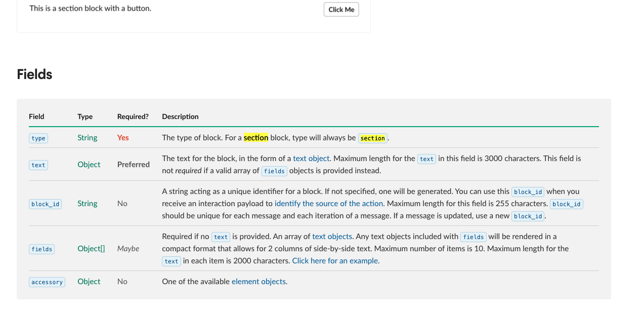Open the "element objects" link

point(259,282)
